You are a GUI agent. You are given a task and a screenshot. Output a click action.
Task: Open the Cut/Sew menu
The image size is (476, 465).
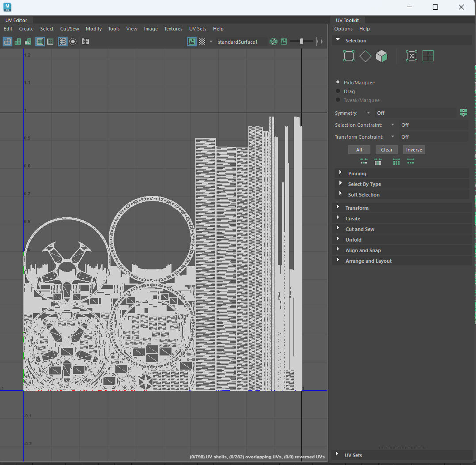coord(69,29)
